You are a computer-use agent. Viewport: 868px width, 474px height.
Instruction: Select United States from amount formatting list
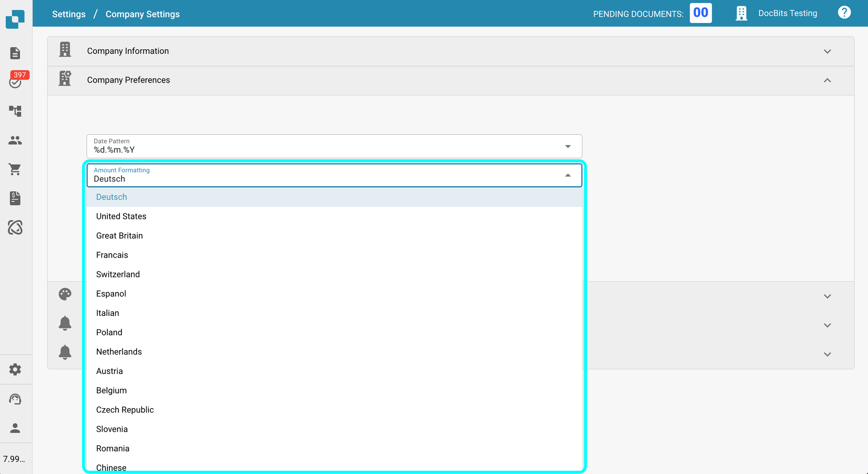point(121,216)
